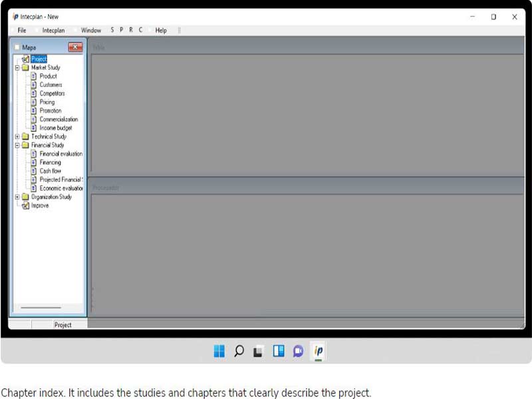Open the File menu

pyautogui.click(x=22, y=30)
